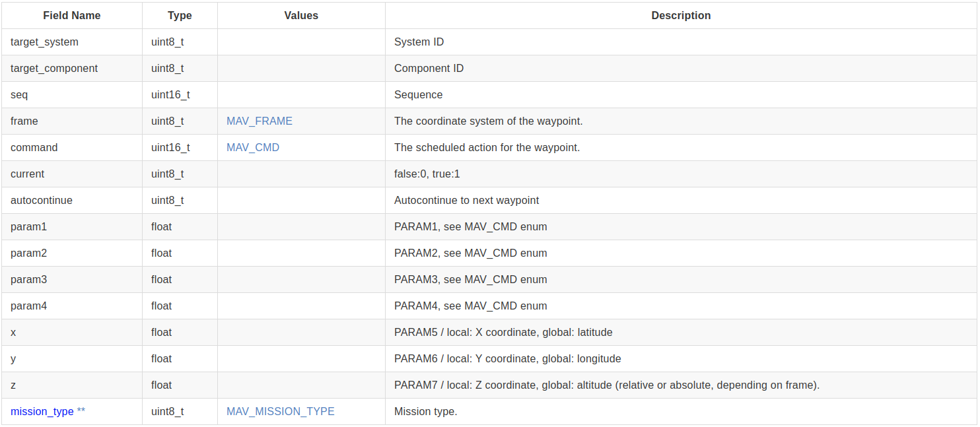Click the 'System ID' description text
This screenshot has width=980, height=427.
click(x=419, y=42)
